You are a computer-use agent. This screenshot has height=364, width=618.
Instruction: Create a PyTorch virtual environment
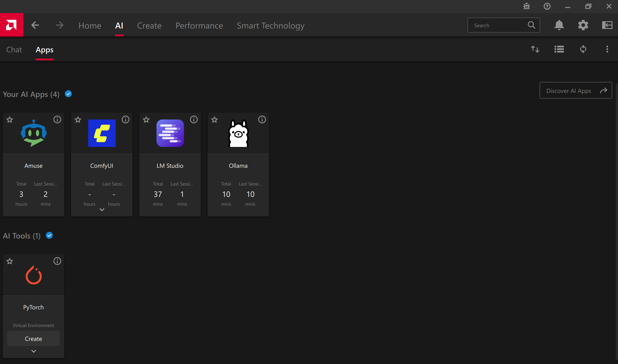(33, 339)
